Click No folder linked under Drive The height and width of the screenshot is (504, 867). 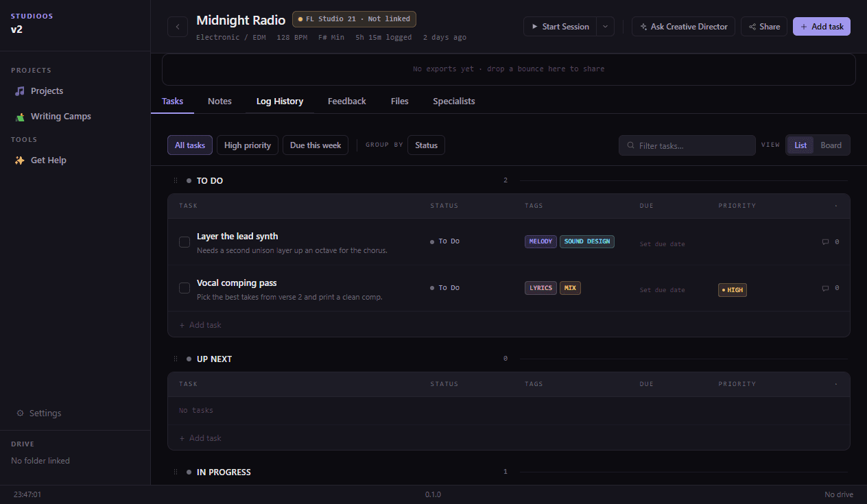(40, 461)
